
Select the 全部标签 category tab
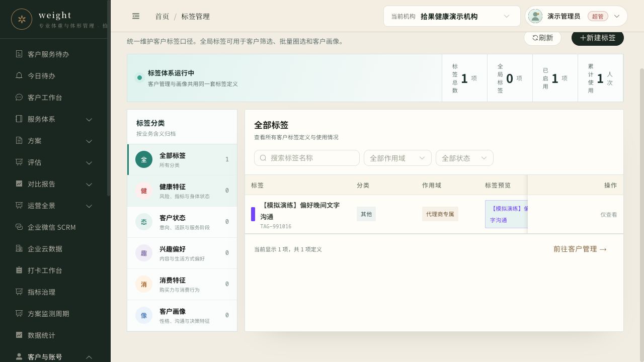pos(182,159)
